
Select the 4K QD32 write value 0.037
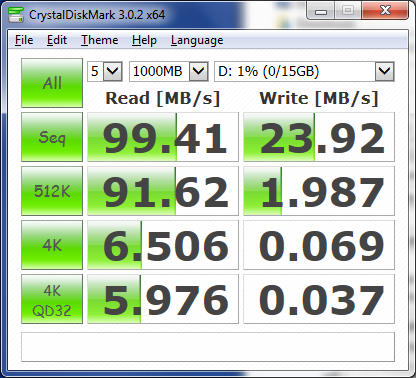click(319, 299)
